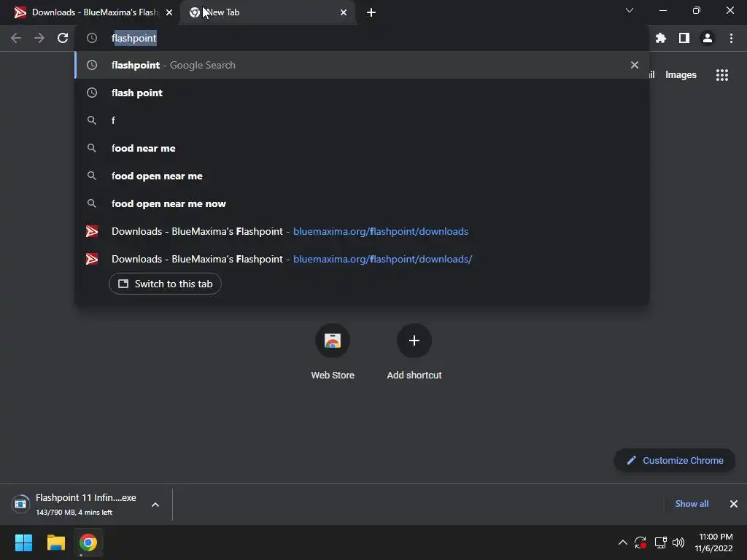Toggle the side panel icon
Screen dimensions: 747x560
click(684, 38)
